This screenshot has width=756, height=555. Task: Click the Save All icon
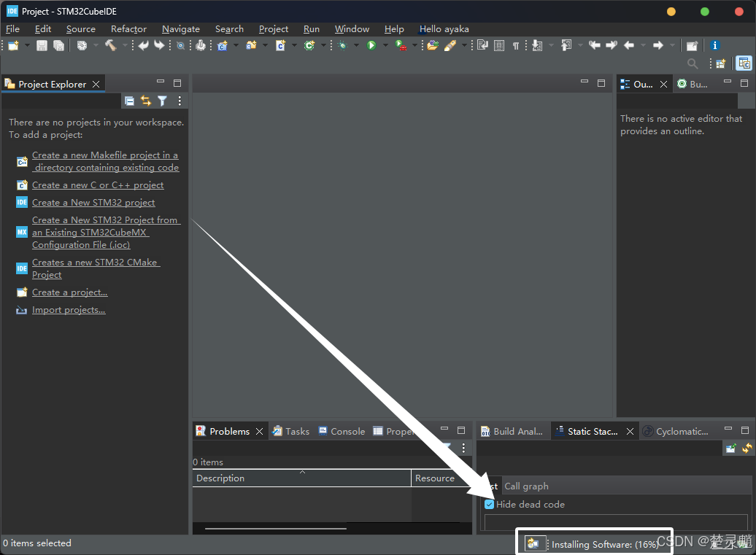[x=58, y=45]
